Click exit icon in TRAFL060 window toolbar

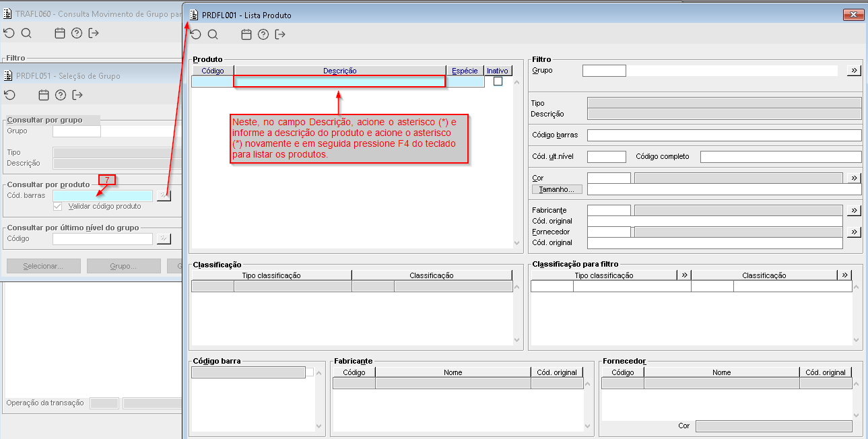click(94, 33)
